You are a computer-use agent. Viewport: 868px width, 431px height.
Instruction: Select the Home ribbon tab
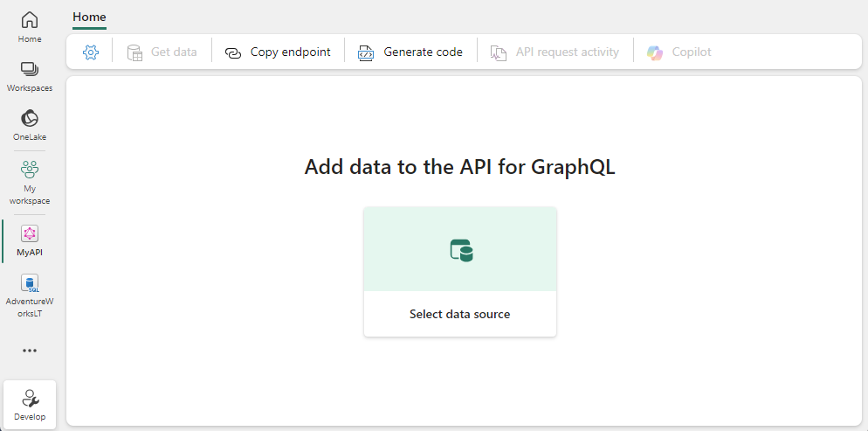[x=89, y=17]
